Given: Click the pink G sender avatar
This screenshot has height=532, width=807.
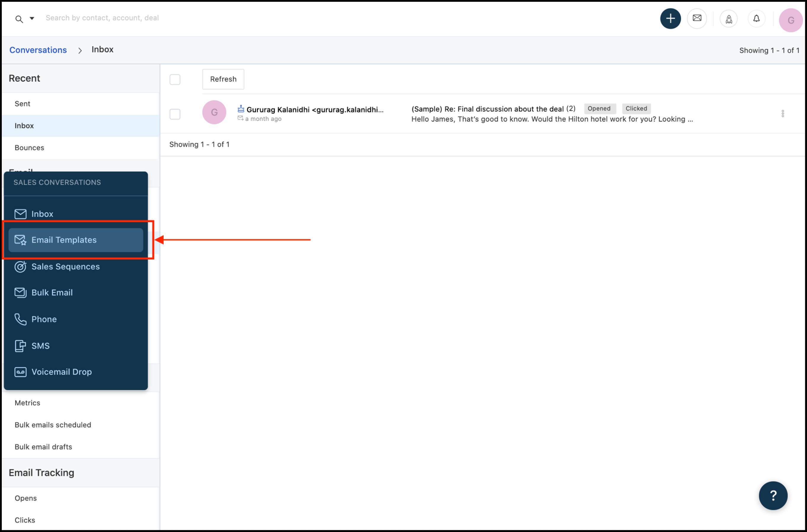Looking at the screenshot, I should click(x=214, y=112).
